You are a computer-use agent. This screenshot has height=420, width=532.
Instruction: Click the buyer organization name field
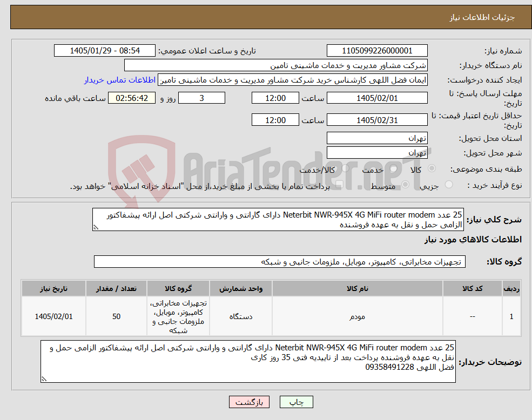(276, 65)
